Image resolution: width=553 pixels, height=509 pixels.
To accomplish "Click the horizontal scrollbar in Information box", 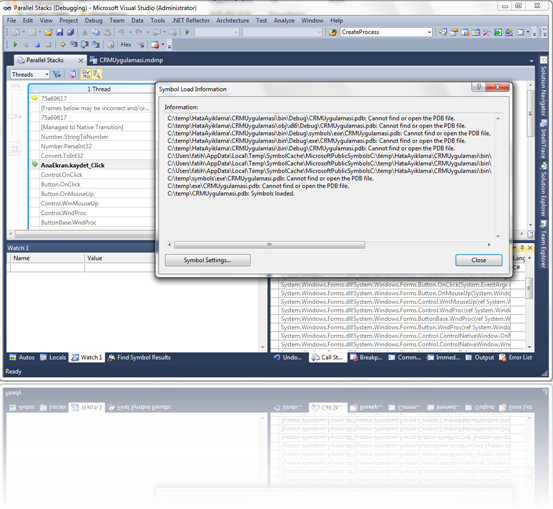I will tap(269, 245).
